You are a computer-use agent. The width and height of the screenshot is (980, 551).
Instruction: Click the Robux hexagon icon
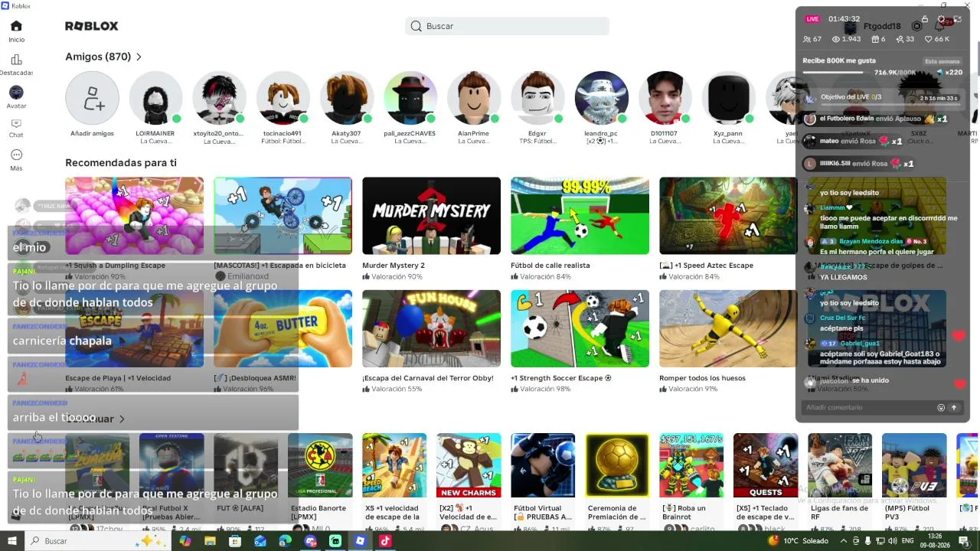click(x=916, y=26)
